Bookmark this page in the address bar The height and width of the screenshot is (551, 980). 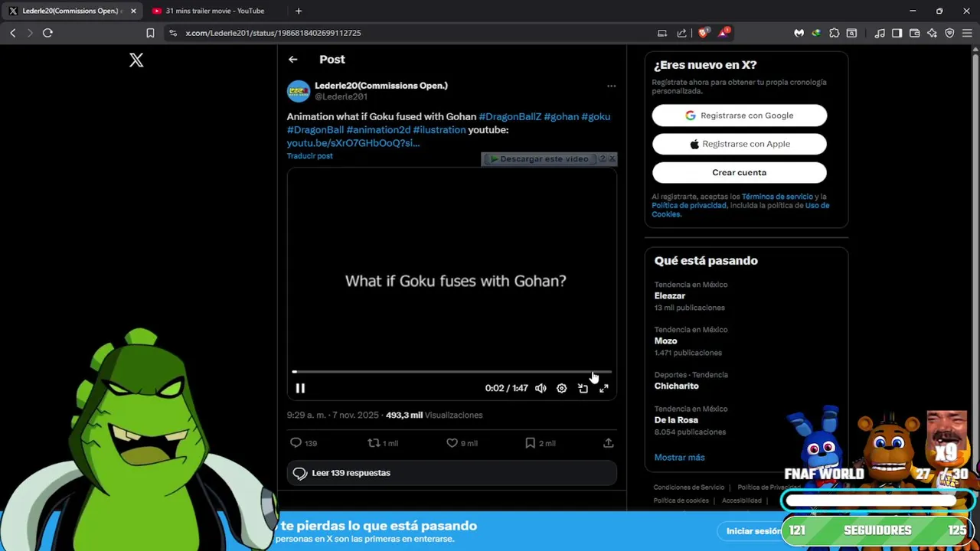tap(150, 33)
